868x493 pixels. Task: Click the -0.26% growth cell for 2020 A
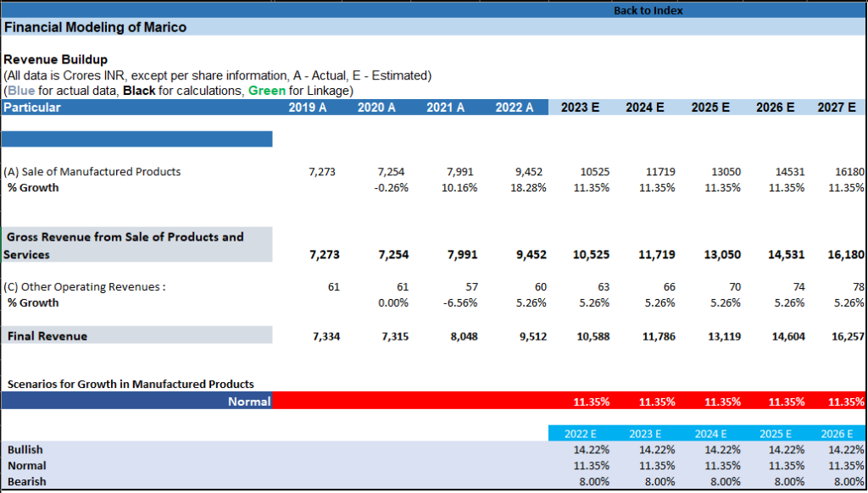(x=391, y=188)
